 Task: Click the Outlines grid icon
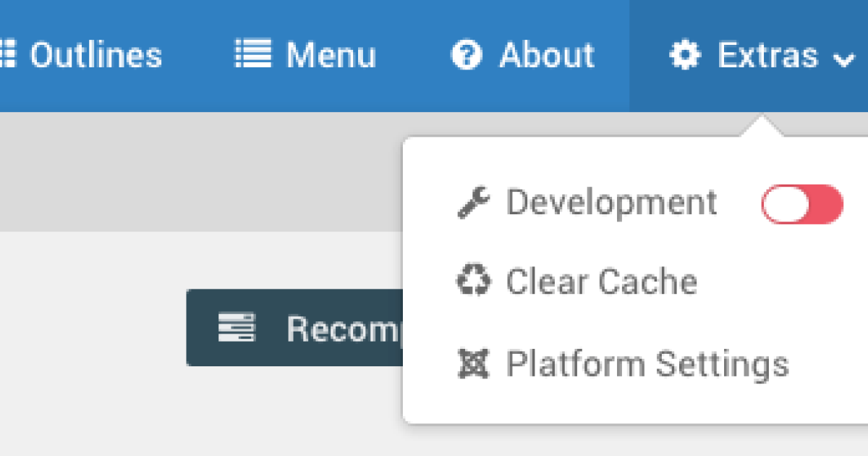[6, 55]
